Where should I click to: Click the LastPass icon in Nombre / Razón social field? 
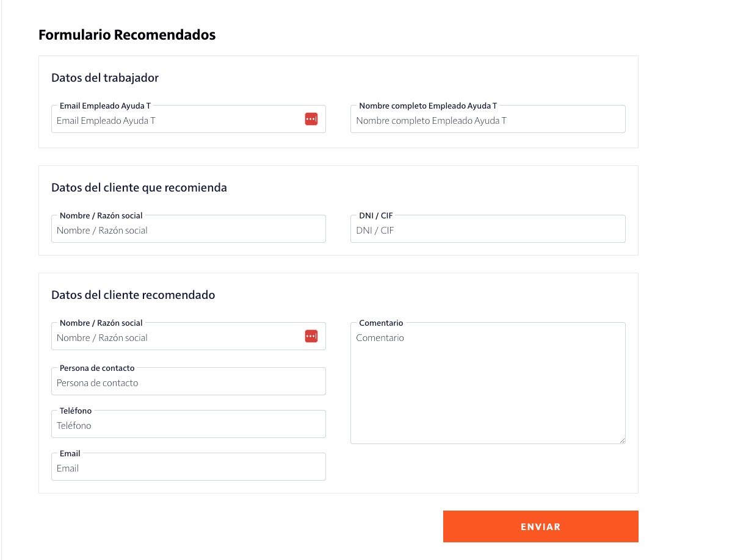(x=311, y=336)
